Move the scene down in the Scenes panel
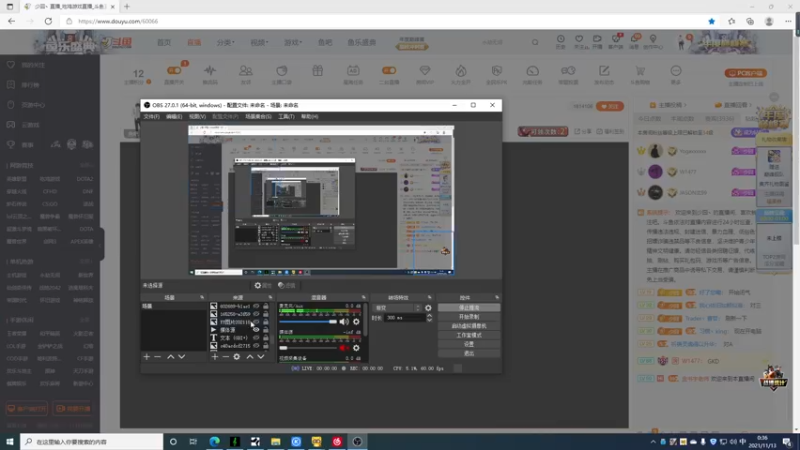Image resolution: width=800 pixels, height=450 pixels. tap(182, 357)
